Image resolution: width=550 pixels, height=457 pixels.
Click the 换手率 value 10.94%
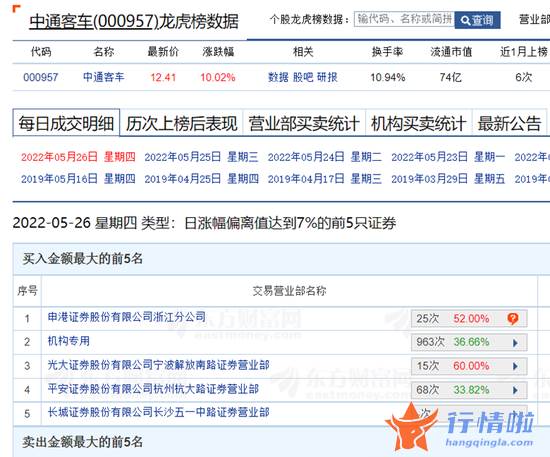(388, 77)
